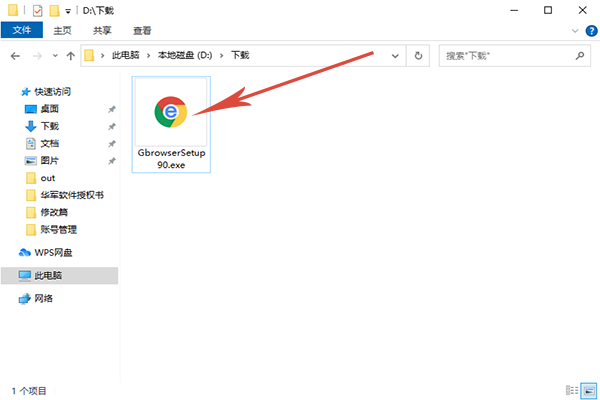600x400 pixels.
Task: Close the Explorer window
Action: pyautogui.click(x=582, y=10)
